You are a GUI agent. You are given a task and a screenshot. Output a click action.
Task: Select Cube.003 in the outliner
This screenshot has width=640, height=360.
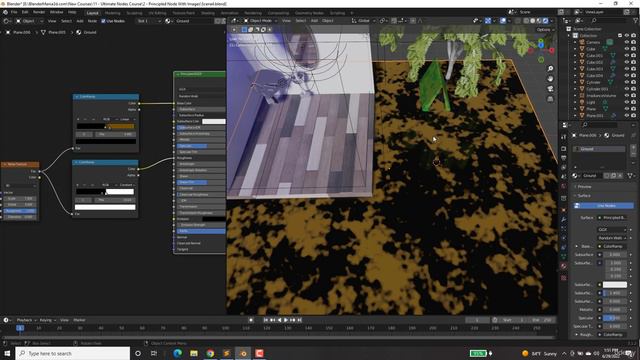point(594,69)
